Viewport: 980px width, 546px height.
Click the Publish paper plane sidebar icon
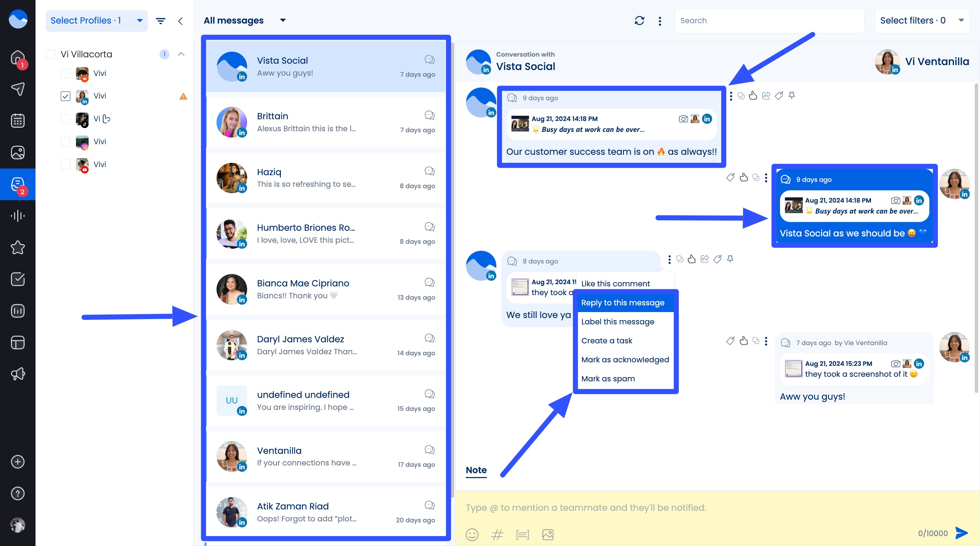click(x=18, y=89)
